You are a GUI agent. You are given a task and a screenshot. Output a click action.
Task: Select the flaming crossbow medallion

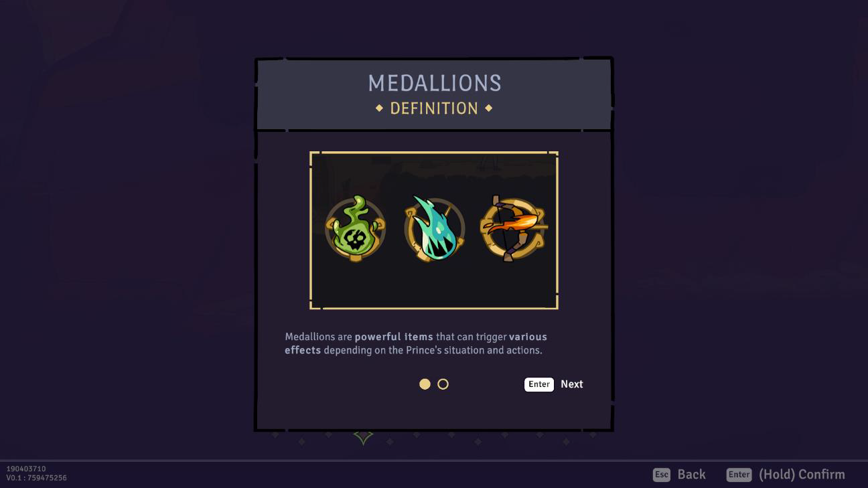(x=514, y=228)
